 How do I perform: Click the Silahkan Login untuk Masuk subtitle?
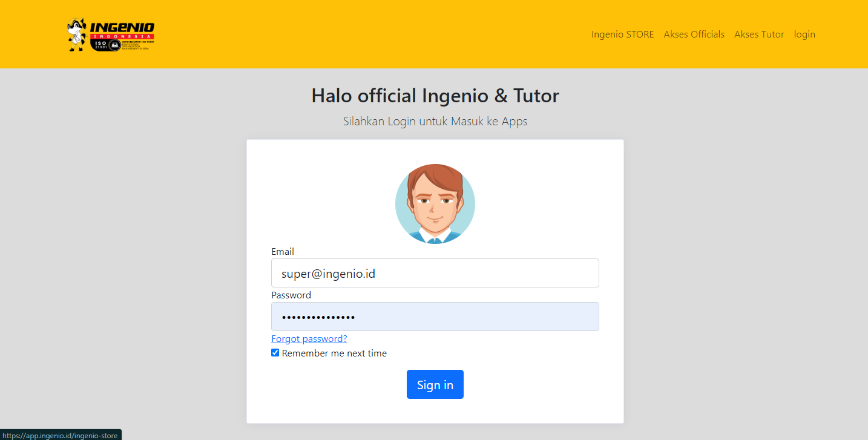pyautogui.click(x=435, y=121)
